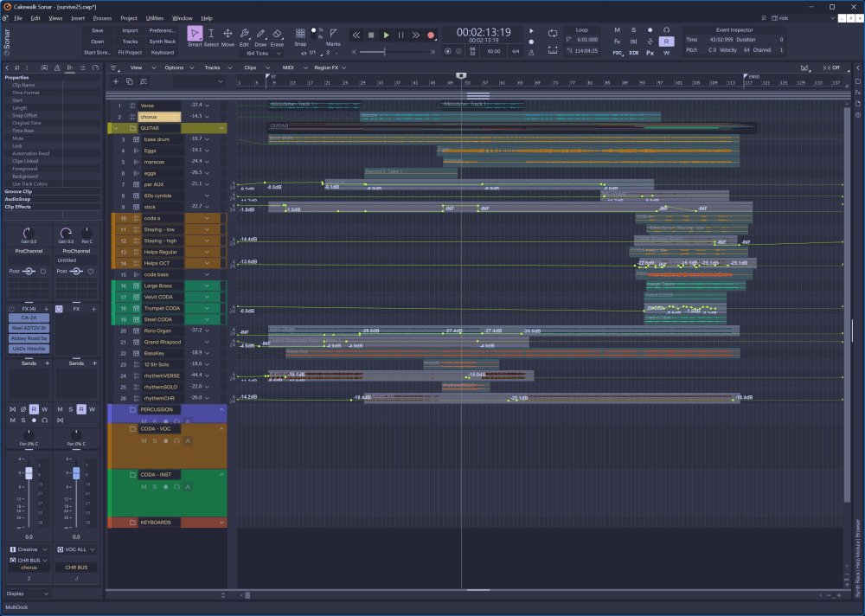Image resolution: width=865 pixels, height=616 pixels.
Task: Expand the KEYBOARDS folder track
Action: [x=221, y=523]
